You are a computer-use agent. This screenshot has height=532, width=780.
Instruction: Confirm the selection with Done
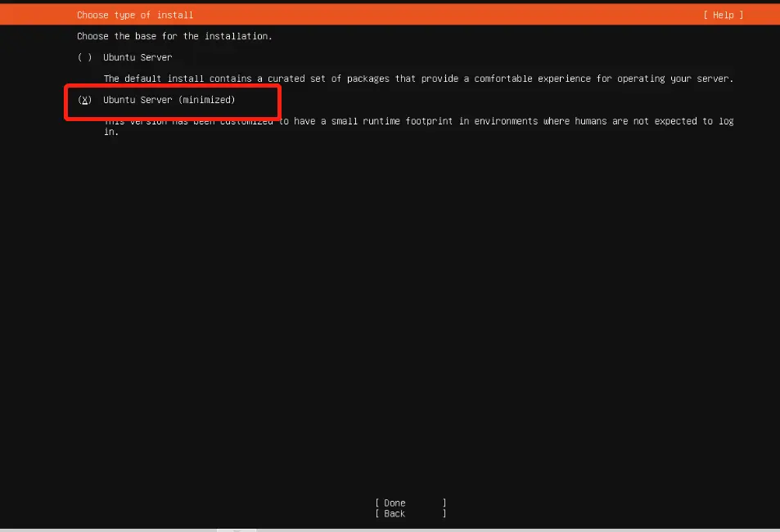[410, 503]
